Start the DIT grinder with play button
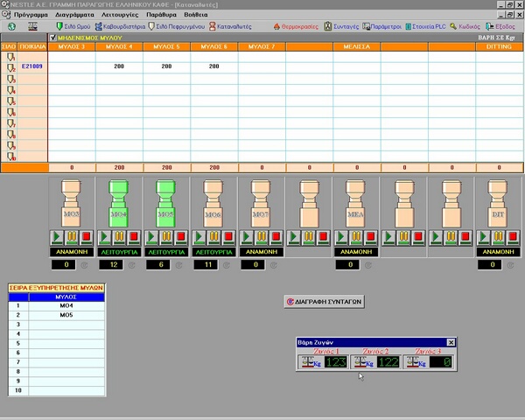 483,237
